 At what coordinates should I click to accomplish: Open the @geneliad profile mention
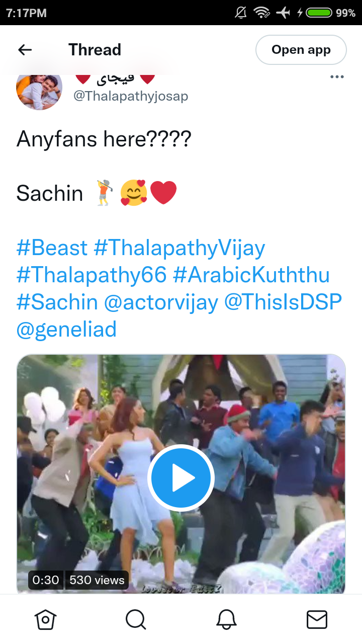66,330
